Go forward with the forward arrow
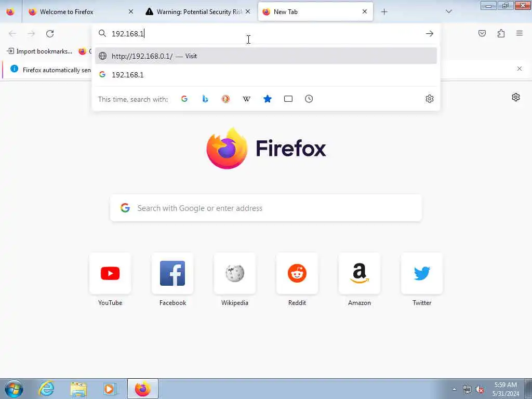532x399 pixels. tap(31, 34)
